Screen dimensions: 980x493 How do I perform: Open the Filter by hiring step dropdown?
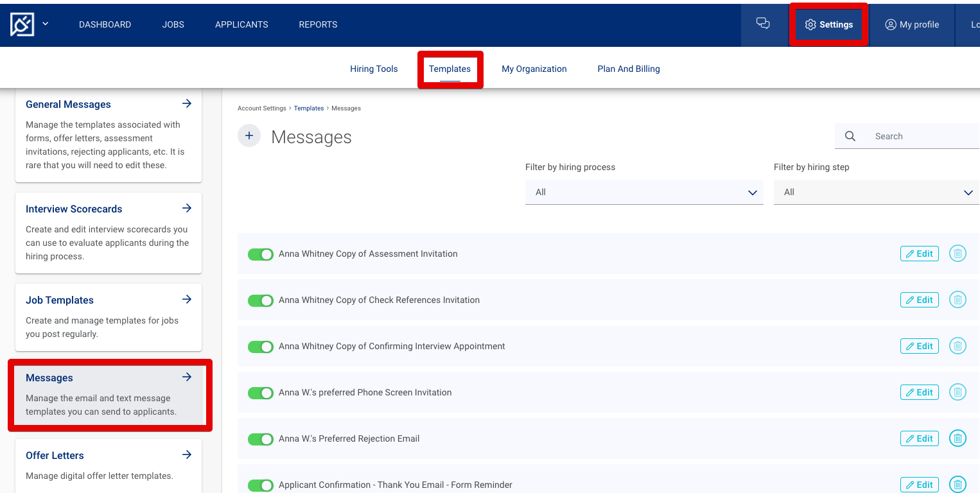point(876,193)
